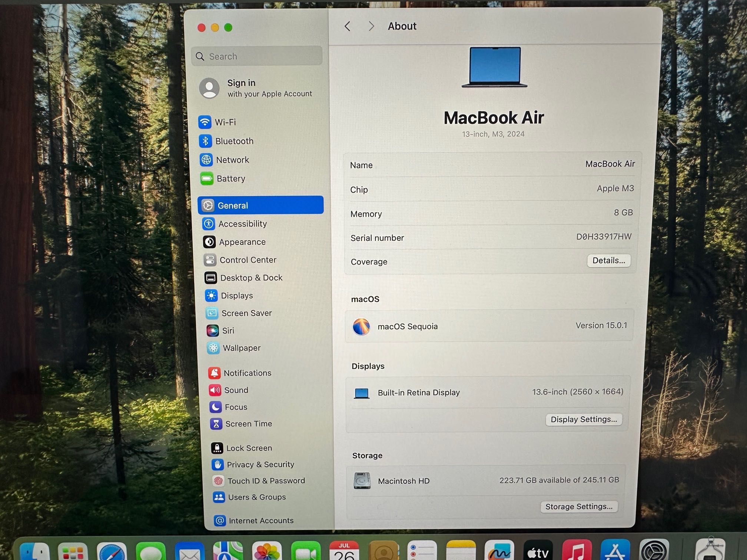Open Internet Accounts settings
Viewport: 747px width, 560px height.
[x=254, y=521]
